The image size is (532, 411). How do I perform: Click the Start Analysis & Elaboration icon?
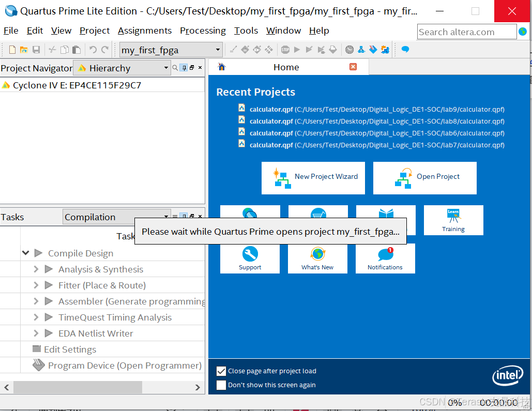309,50
